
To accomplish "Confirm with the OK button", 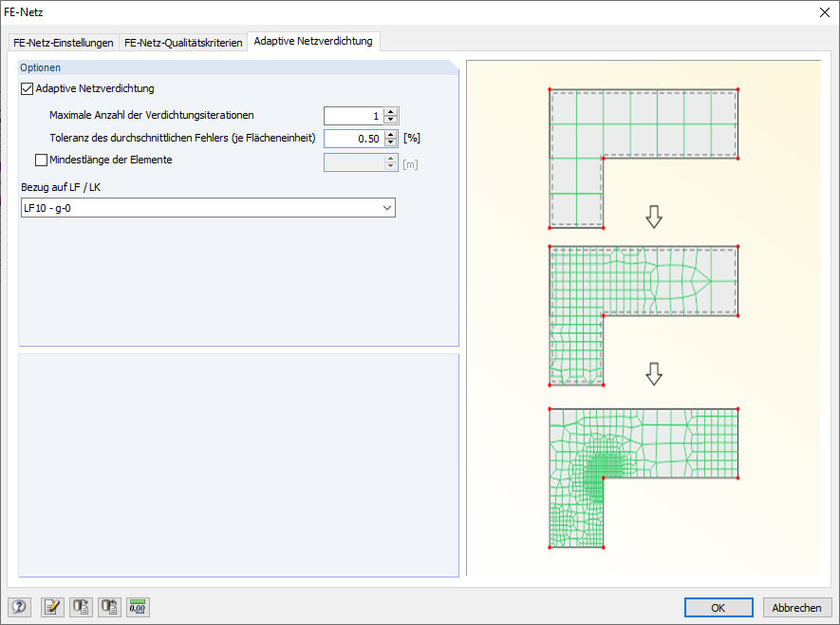I will point(719,608).
